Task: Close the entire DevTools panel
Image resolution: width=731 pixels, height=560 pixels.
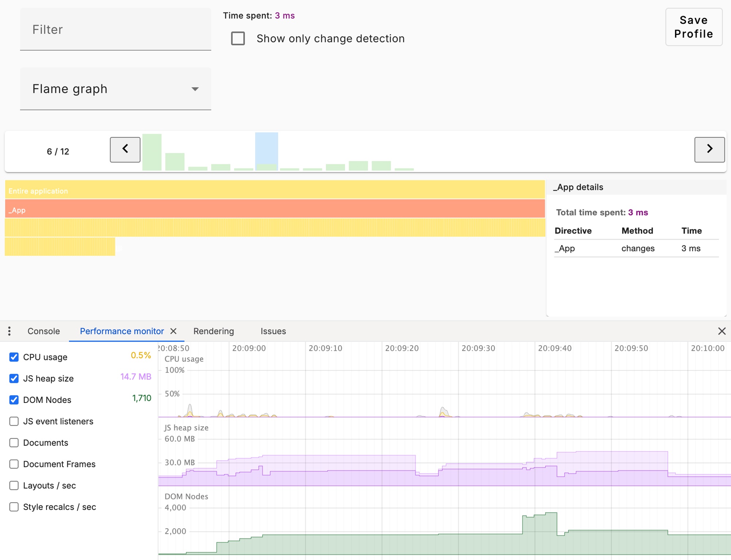Action: [722, 331]
